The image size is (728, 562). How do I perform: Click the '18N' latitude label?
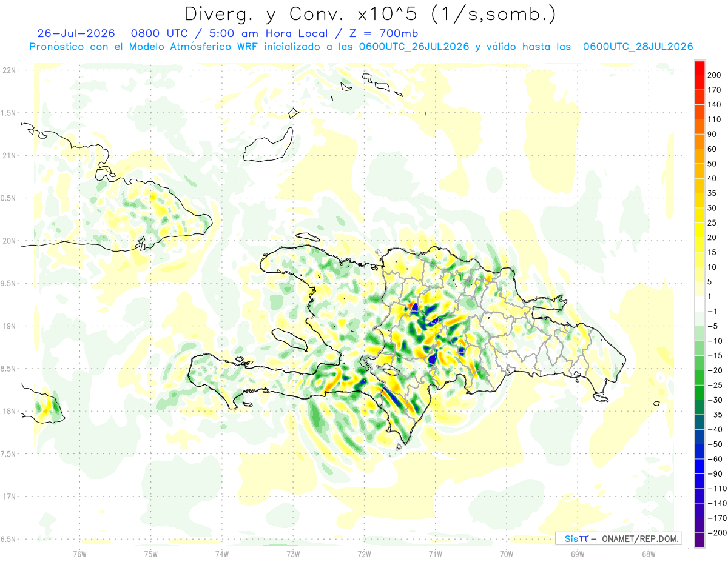(x=8, y=411)
